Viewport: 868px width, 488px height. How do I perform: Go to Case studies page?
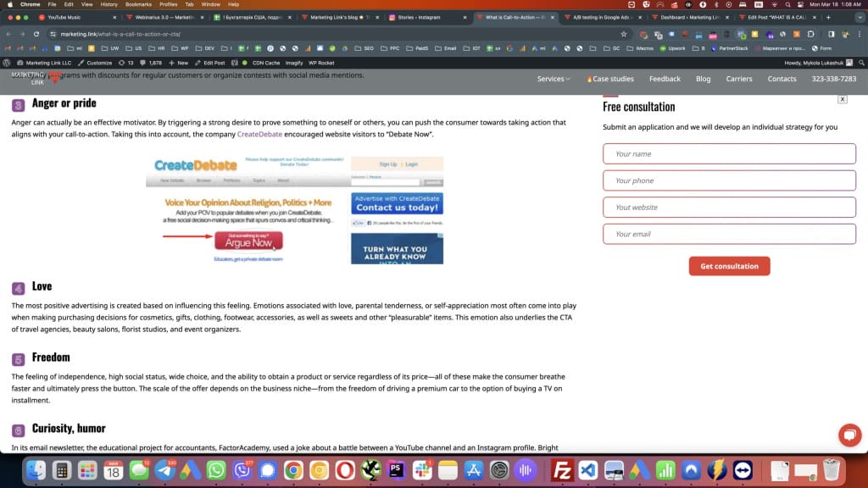[612, 79]
